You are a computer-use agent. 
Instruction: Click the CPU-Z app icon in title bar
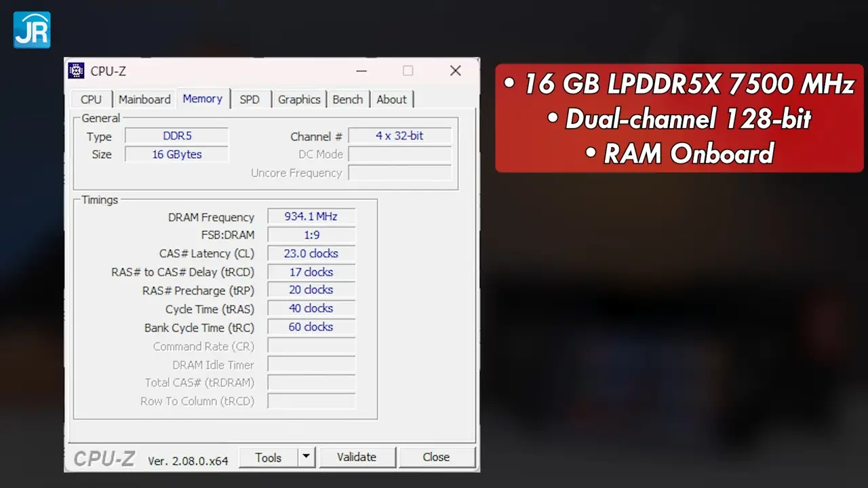(77, 71)
